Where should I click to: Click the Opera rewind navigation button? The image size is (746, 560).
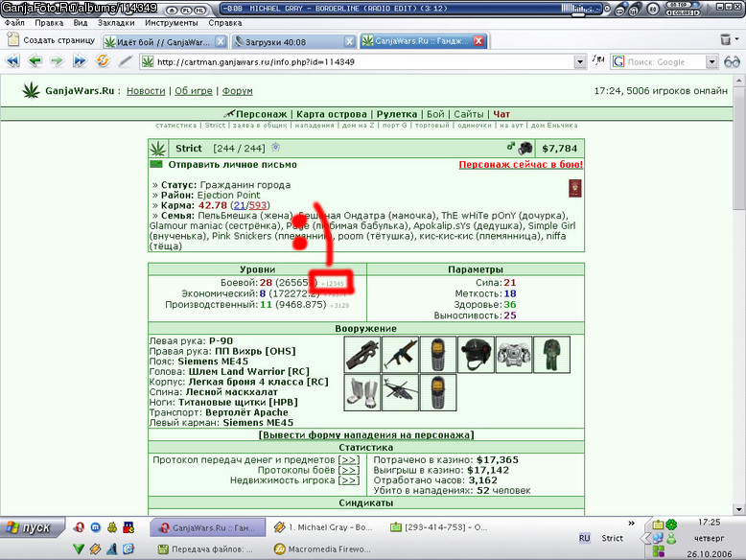click(12, 61)
